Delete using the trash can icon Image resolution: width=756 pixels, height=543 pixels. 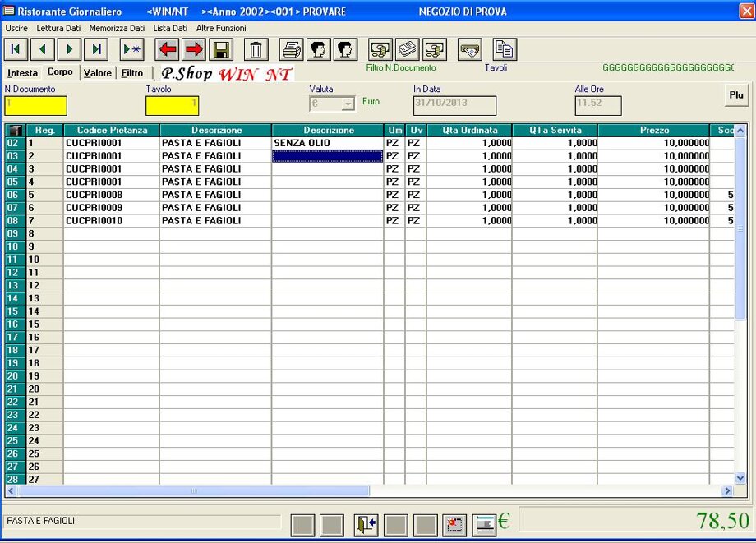[x=257, y=49]
